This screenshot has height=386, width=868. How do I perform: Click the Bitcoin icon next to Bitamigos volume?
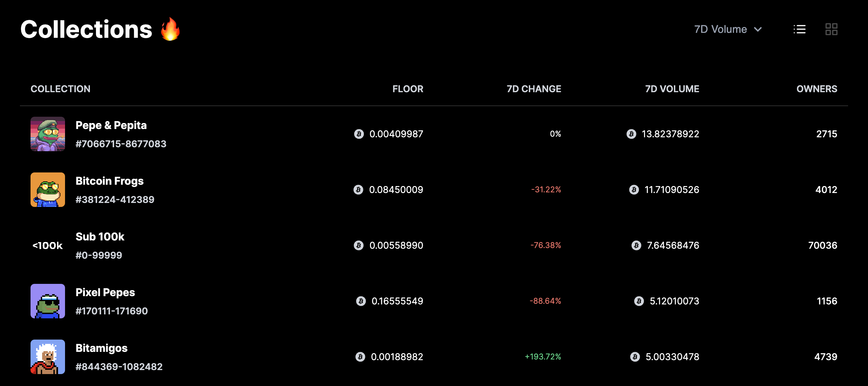[635, 357]
